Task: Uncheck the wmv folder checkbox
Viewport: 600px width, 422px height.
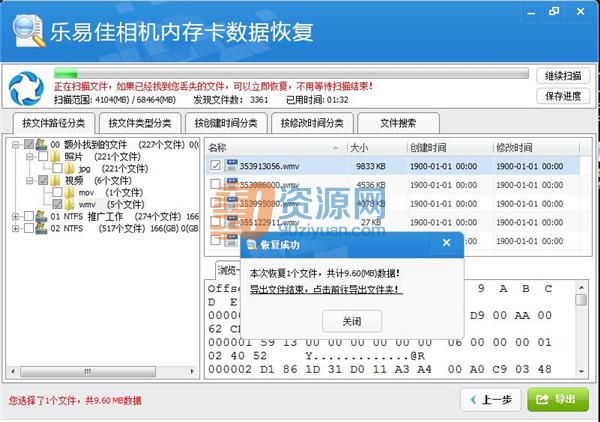Action: coord(57,204)
